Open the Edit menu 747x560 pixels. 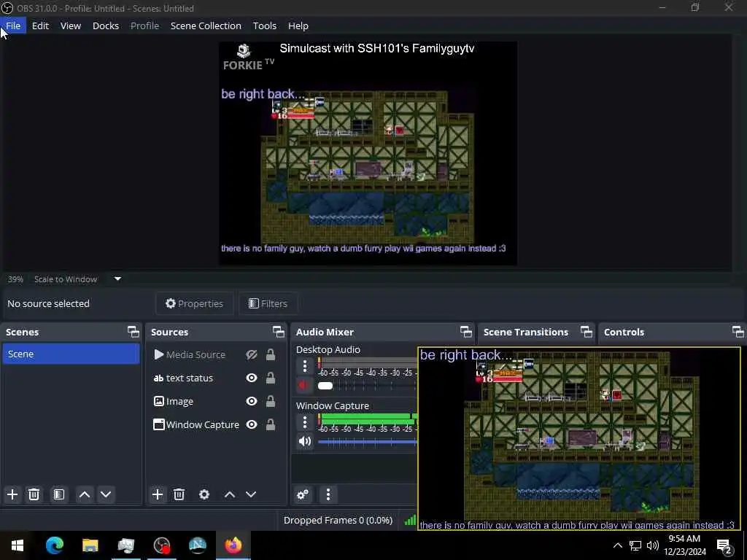click(41, 26)
